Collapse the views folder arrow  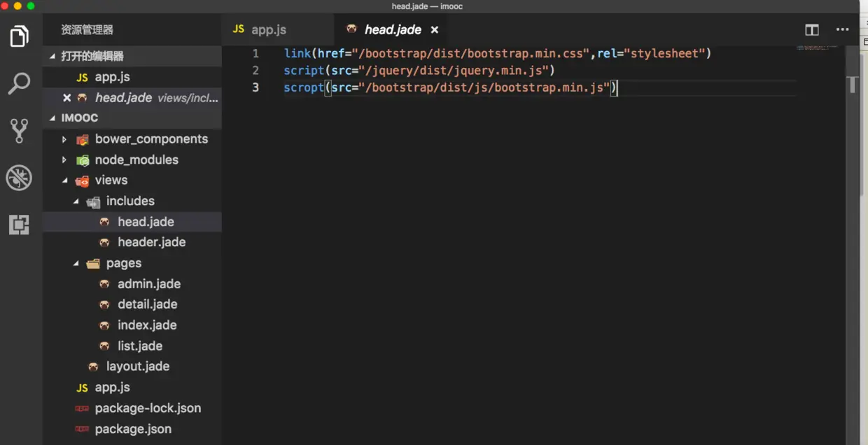(65, 181)
